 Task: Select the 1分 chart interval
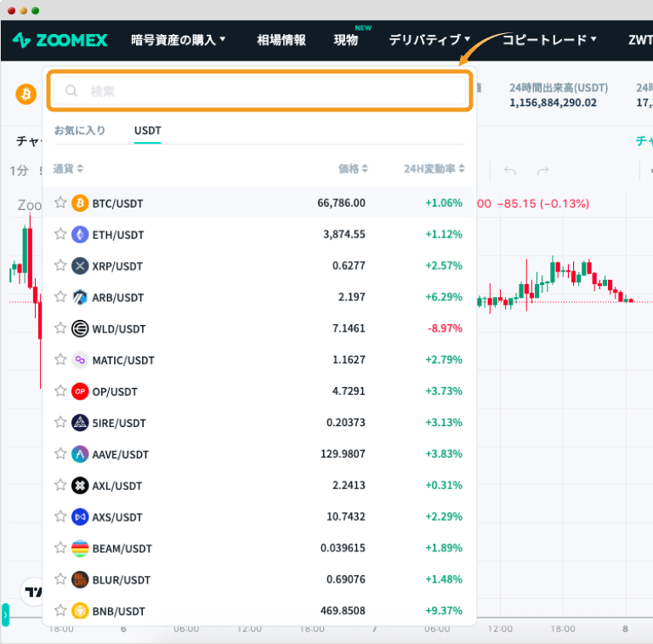click(x=20, y=170)
